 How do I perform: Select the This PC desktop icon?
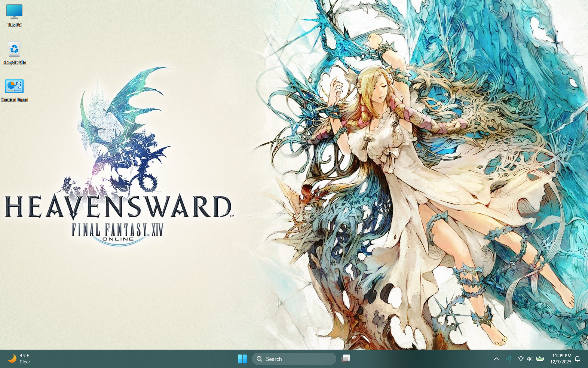(x=14, y=12)
